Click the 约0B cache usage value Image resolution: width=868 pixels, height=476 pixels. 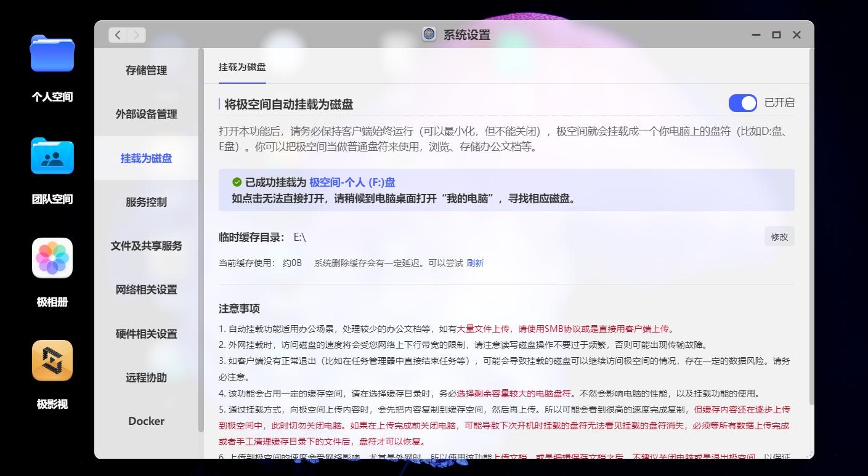(x=292, y=263)
